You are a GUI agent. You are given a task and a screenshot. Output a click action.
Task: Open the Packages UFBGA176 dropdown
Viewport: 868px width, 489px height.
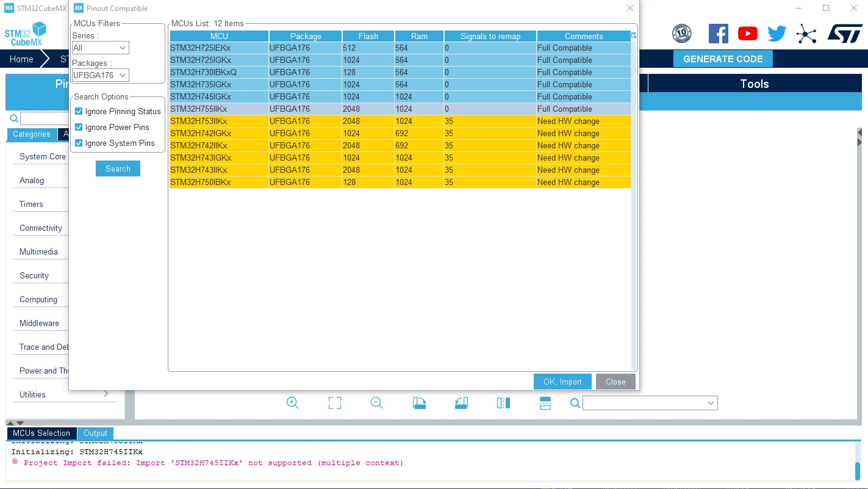pyautogui.click(x=100, y=75)
